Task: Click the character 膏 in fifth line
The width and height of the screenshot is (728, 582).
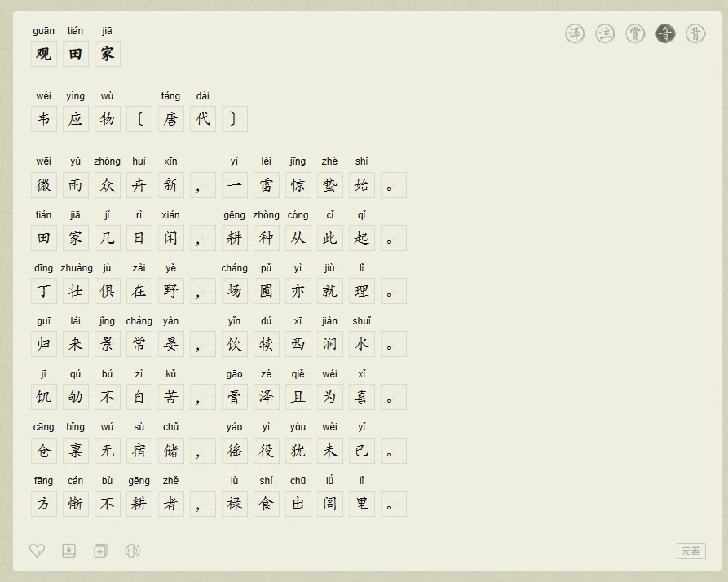Action: point(234,397)
